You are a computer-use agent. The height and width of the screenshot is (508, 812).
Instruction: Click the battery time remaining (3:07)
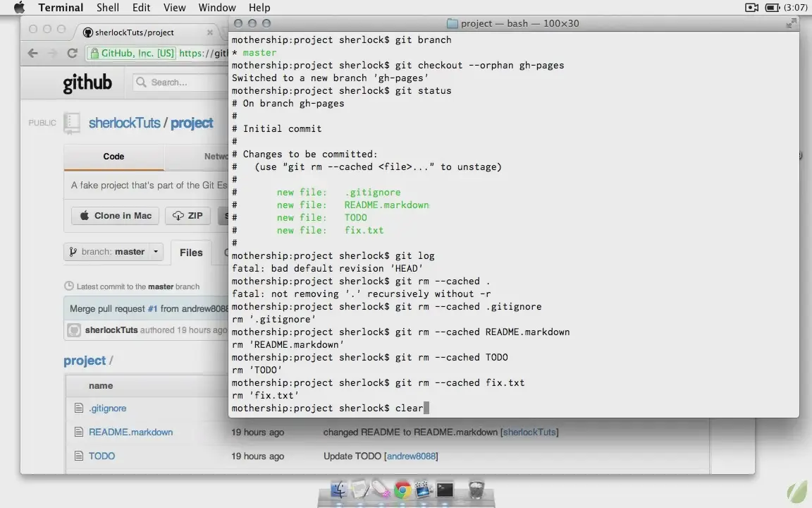click(x=795, y=7)
